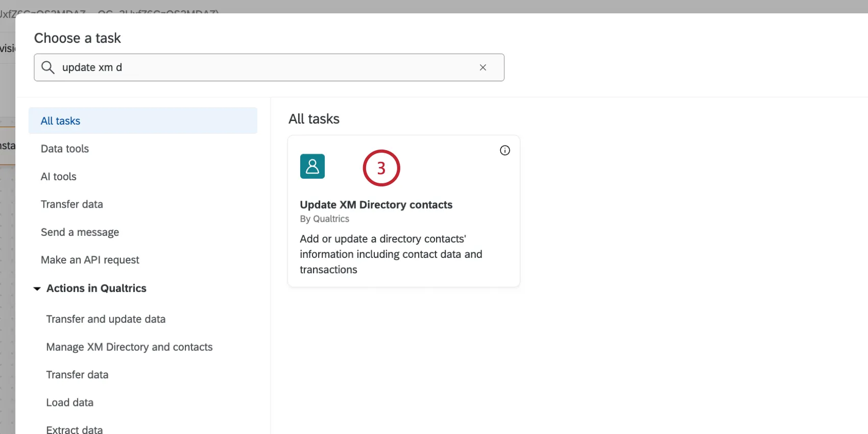This screenshot has height=434, width=868.
Task: Click the red step 3 marker
Action: click(x=381, y=168)
